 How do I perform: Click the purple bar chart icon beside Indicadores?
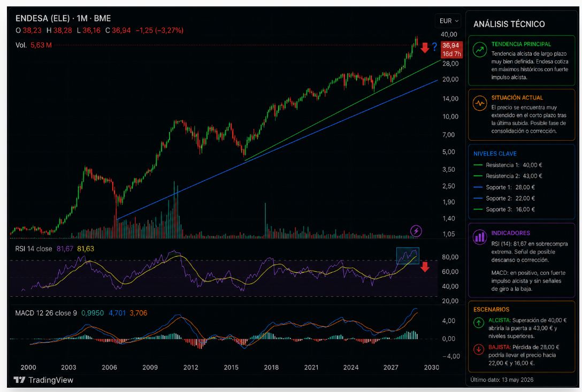[x=479, y=237]
